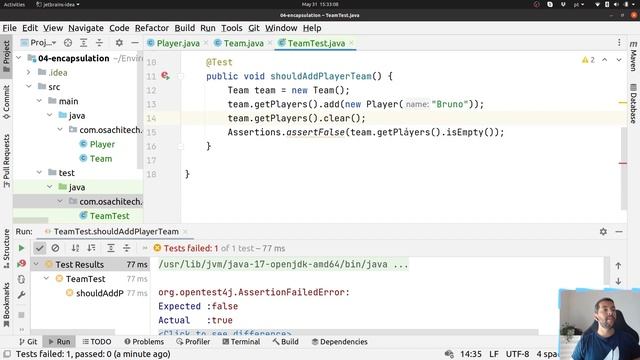Screen dimensions: 640x360
Task: Click yellow warning stripe marker
Action: [623, 102]
